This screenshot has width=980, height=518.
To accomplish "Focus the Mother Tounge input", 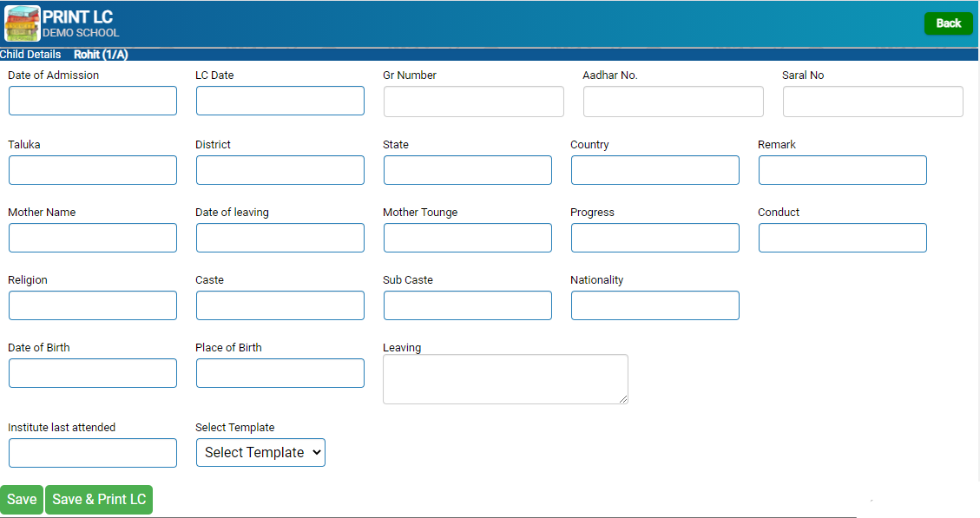I will 468,238.
